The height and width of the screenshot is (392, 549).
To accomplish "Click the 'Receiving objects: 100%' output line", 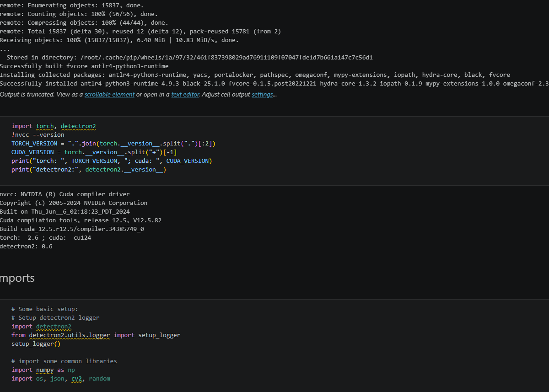I will [x=119, y=40].
